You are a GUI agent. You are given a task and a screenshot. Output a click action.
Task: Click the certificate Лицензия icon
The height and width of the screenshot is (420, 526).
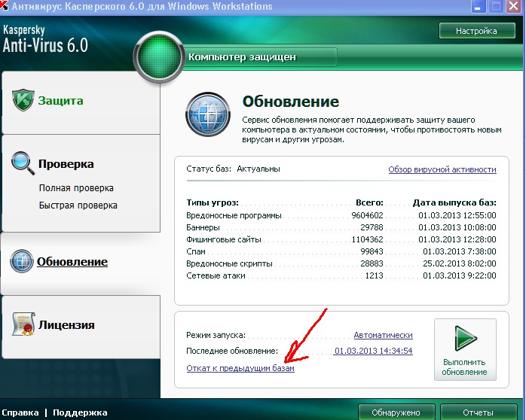pos(23,324)
